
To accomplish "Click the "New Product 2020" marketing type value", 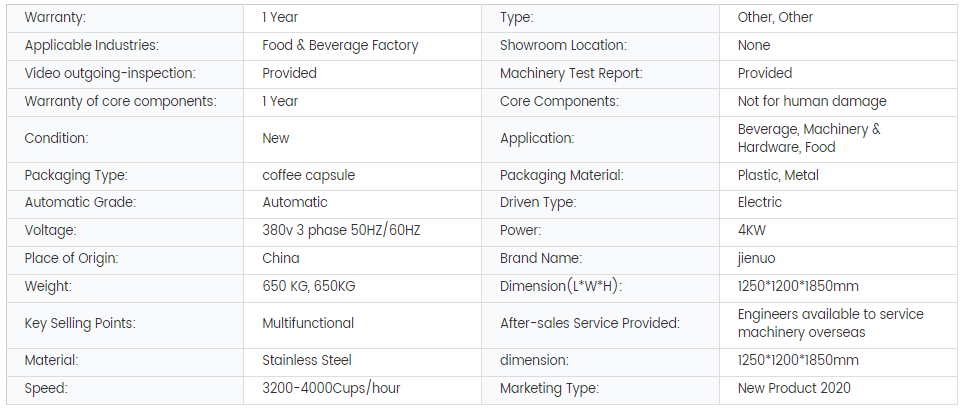I will (794, 389).
